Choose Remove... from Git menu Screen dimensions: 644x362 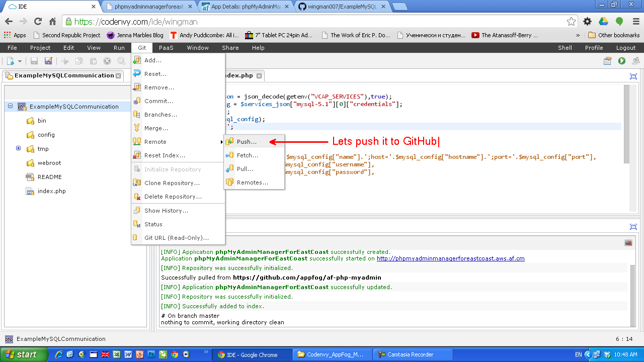tap(178, 87)
